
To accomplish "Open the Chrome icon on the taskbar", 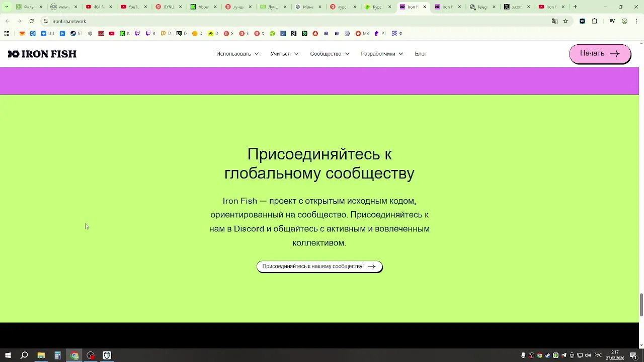I will pos(74,355).
